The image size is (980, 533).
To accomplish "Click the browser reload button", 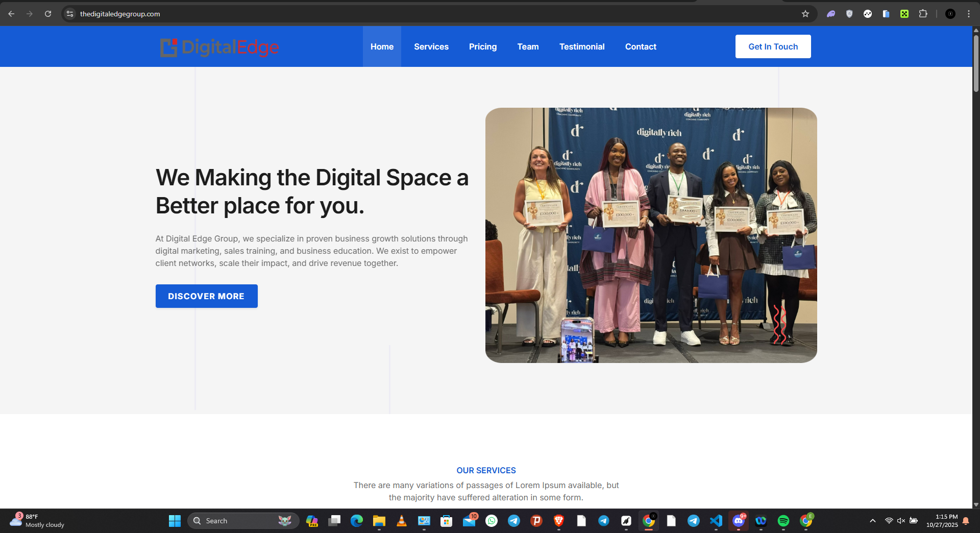I will pos(48,14).
